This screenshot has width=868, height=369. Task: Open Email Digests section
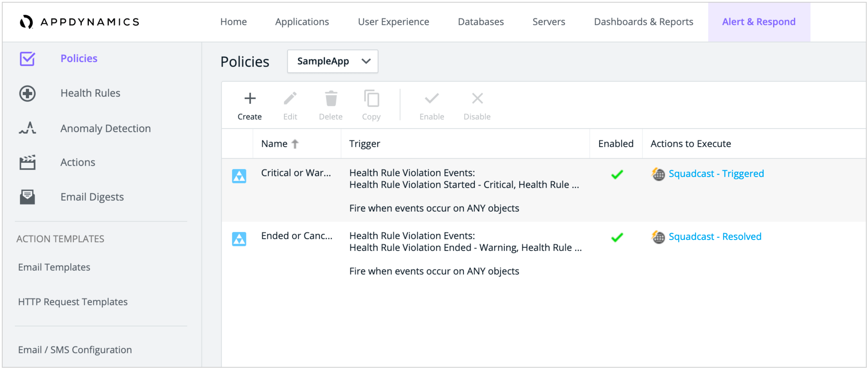pos(92,197)
